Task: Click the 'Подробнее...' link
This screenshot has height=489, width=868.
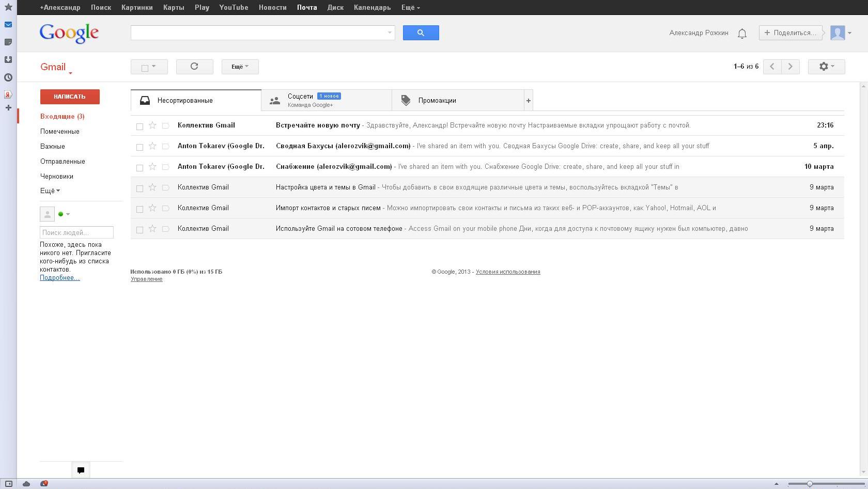Action: (x=60, y=278)
